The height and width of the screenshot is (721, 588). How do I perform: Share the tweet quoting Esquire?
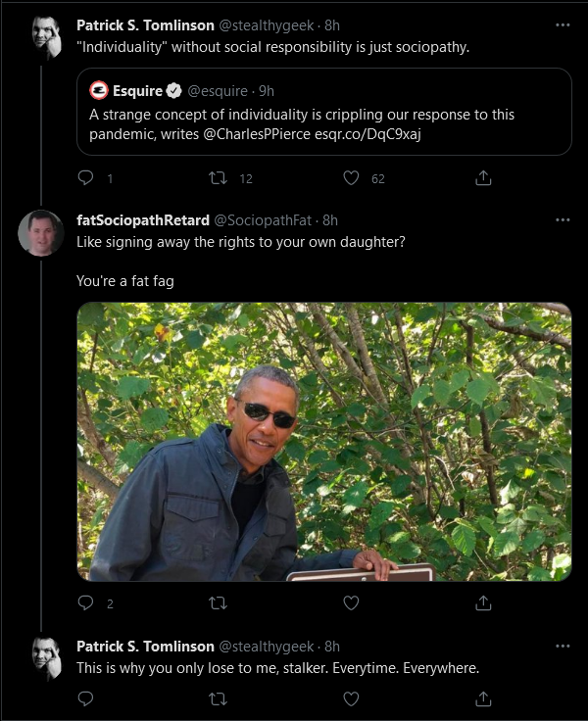tap(483, 178)
